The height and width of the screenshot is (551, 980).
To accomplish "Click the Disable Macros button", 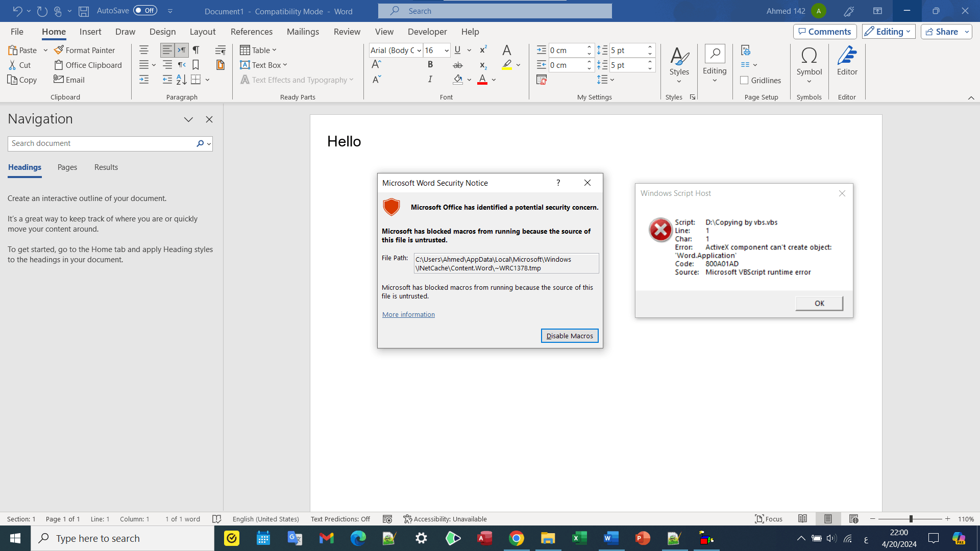I will [569, 336].
